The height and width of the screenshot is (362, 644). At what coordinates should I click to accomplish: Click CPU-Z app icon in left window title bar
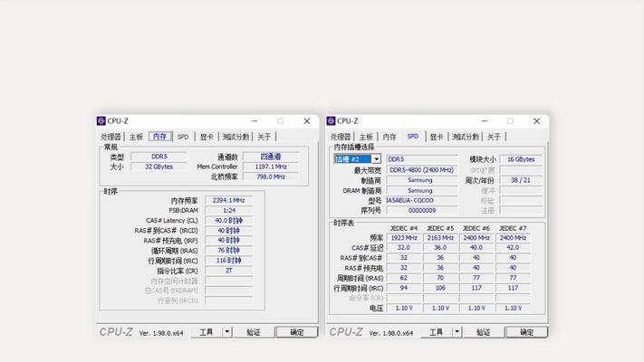coord(101,121)
